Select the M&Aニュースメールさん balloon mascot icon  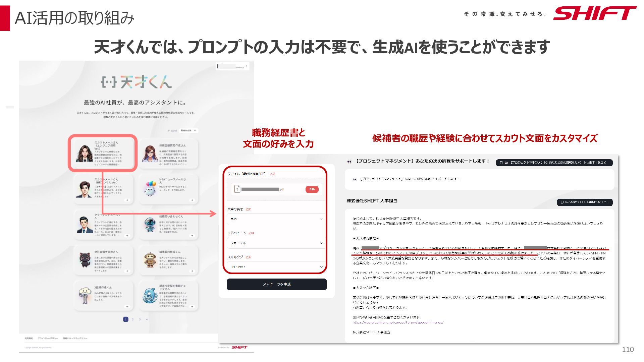[x=150, y=189]
